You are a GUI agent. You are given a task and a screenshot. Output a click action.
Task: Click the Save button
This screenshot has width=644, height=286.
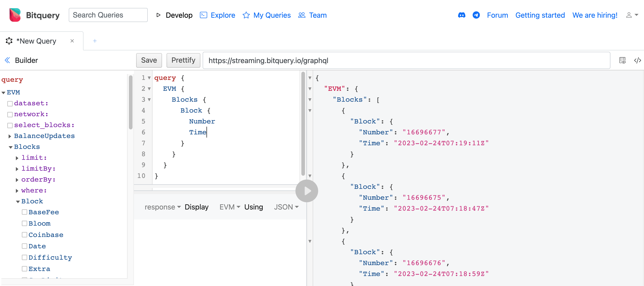(x=149, y=60)
